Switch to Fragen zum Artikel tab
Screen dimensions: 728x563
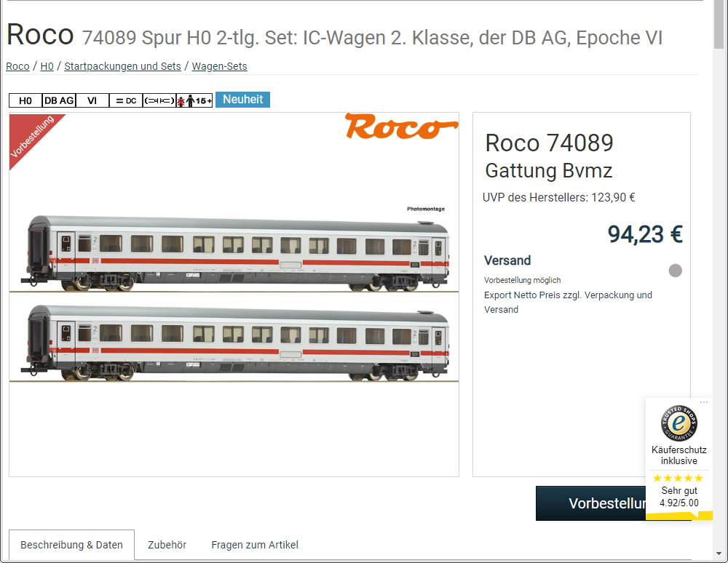pyautogui.click(x=254, y=545)
